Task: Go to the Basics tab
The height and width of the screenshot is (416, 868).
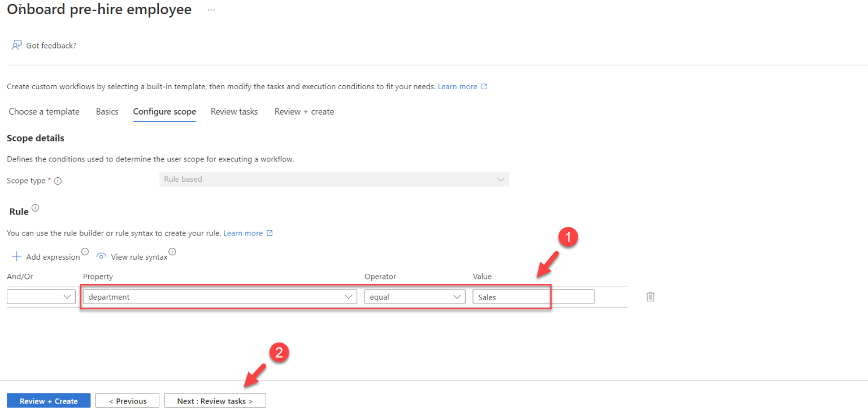Action: 107,112
